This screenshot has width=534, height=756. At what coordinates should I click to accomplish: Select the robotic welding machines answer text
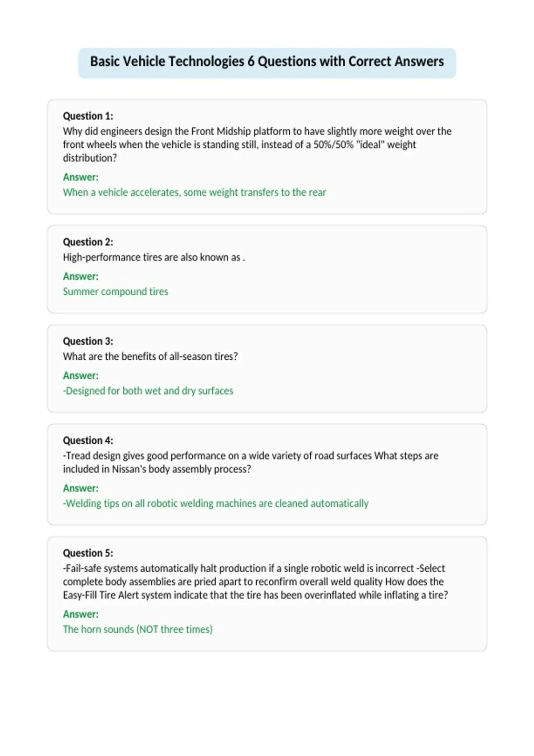pos(215,503)
